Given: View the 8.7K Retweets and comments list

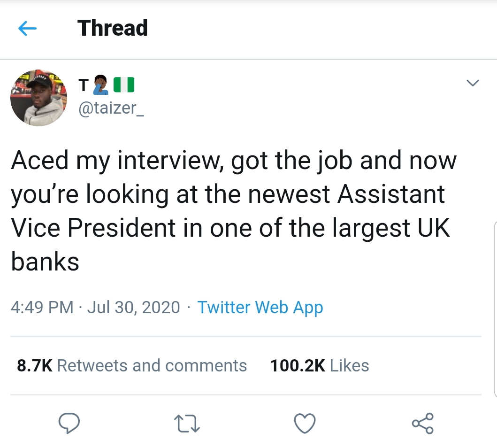Looking at the screenshot, I should coord(132,365).
